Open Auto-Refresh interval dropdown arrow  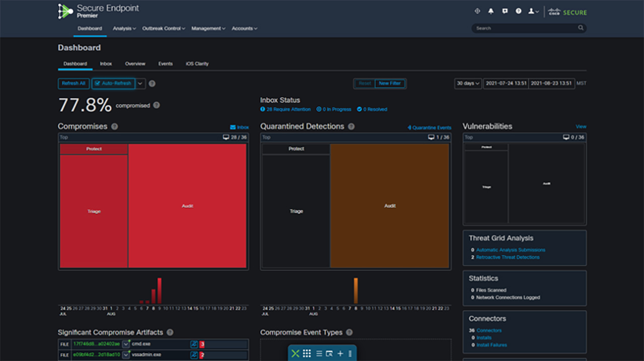pyautogui.click(x=140, y=84)
